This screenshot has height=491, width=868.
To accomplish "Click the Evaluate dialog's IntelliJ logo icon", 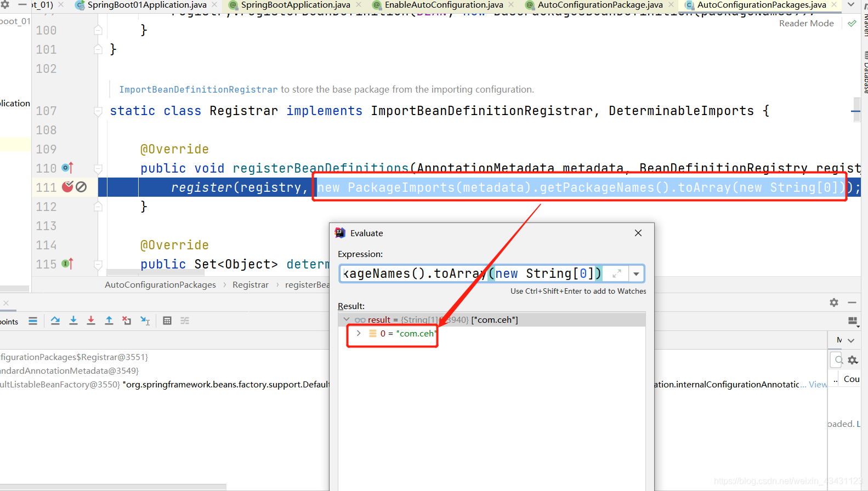I will 340,233.
